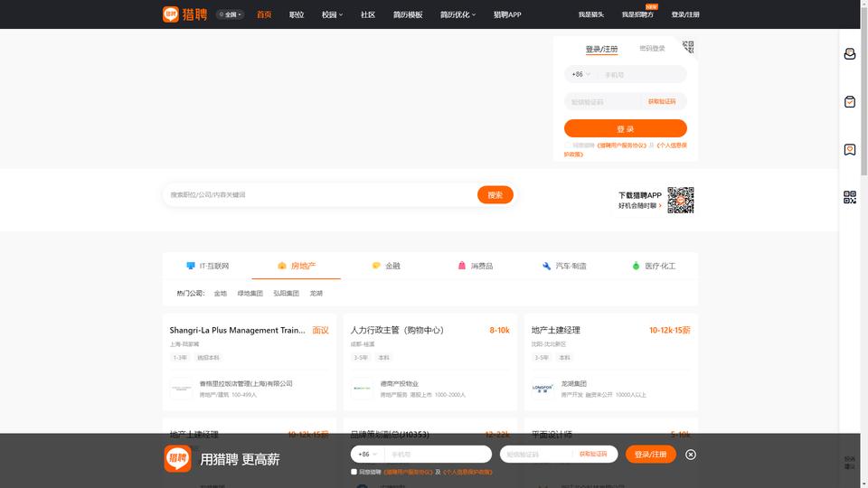Viewport: 868px width, 488px height.
Task: Open the +86 dropdown in bottom banner
Action: click(368, 455)
